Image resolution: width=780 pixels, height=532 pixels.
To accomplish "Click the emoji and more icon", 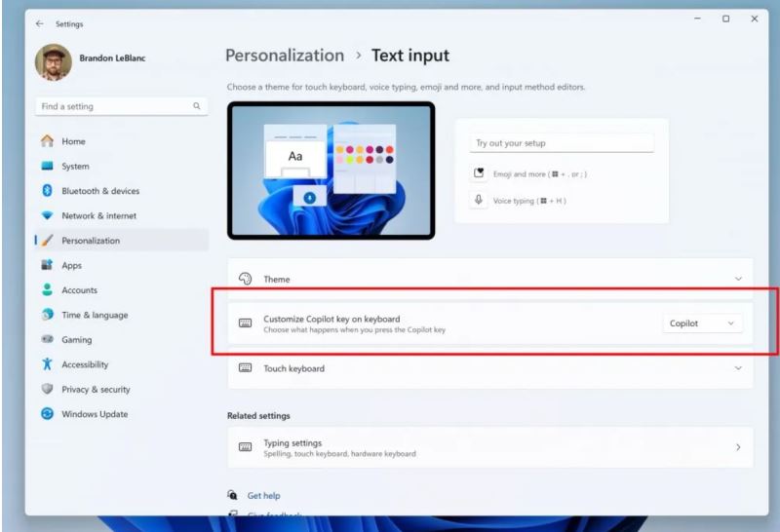I will (x=479, y=173).
